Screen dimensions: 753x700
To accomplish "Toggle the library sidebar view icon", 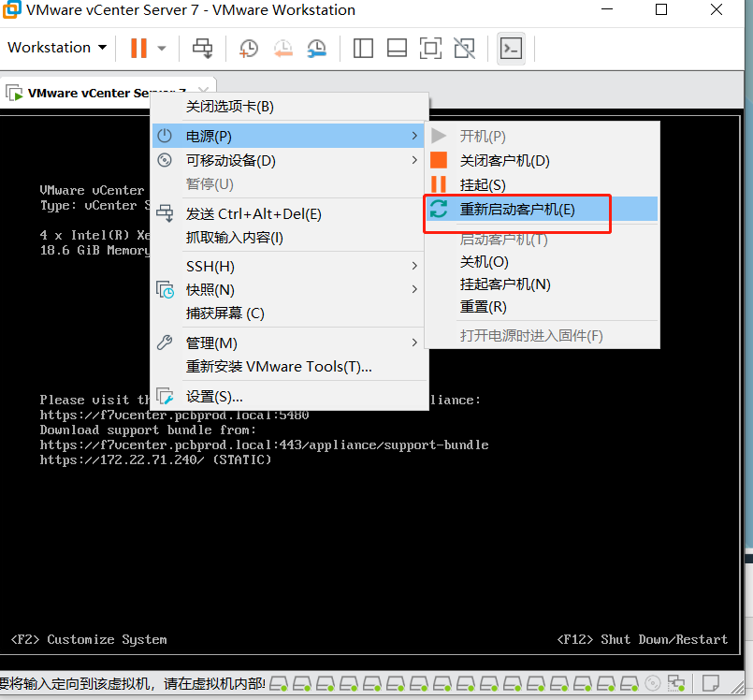I will click(x=363, y=48).
